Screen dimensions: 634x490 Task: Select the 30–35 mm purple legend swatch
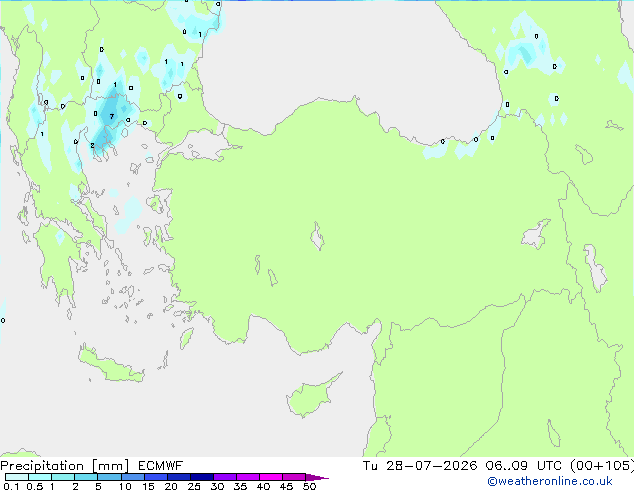coord(225,477)
